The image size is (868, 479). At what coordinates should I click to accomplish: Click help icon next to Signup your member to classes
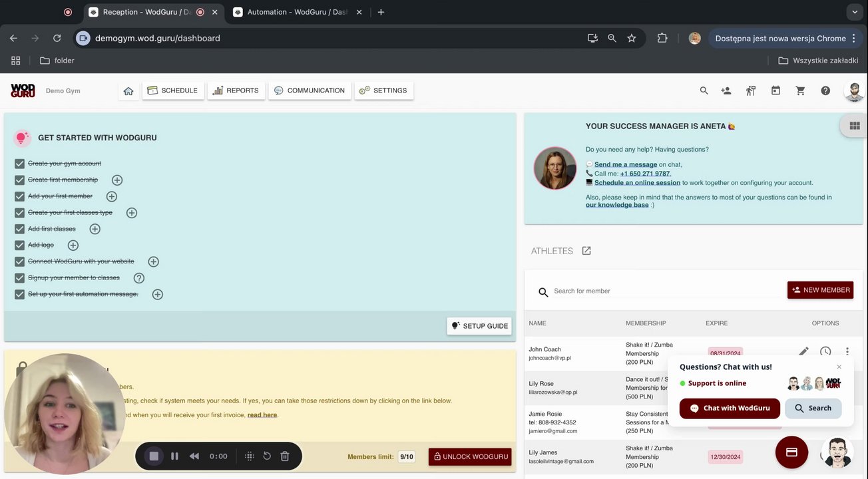coord(139,278)
